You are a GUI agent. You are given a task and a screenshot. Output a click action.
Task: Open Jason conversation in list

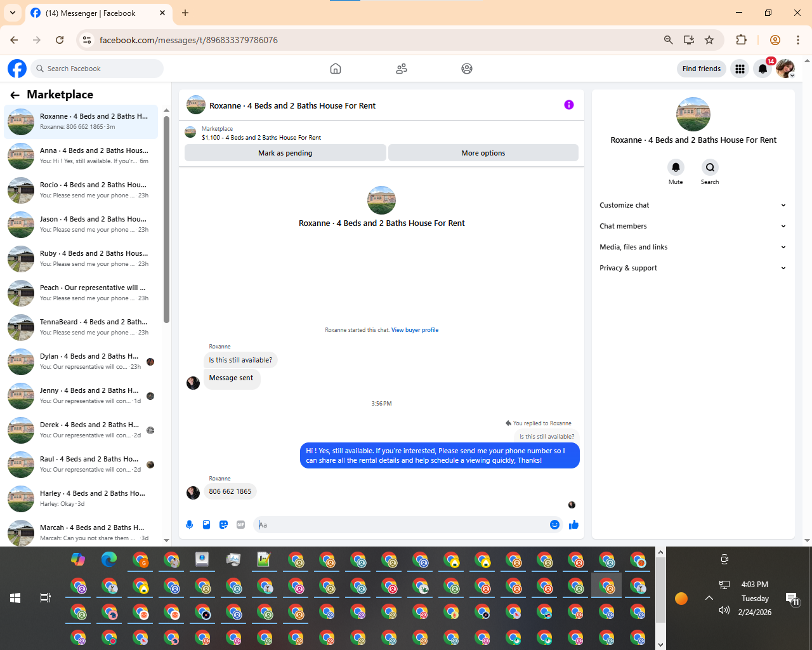(81, 224)
